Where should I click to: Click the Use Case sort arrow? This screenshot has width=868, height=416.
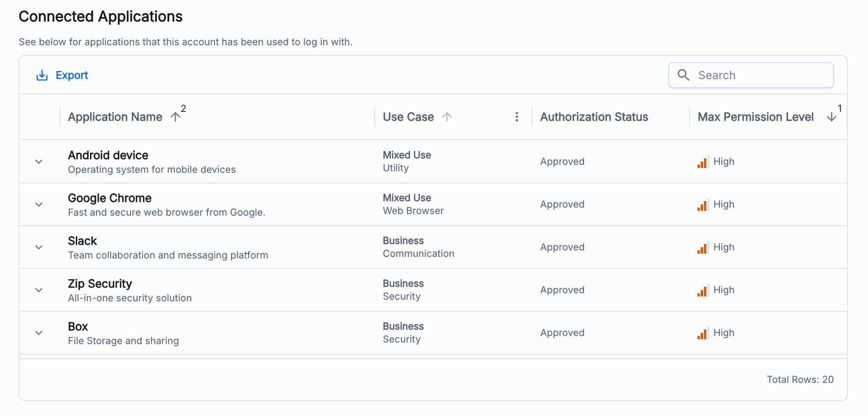pos(447,117)
